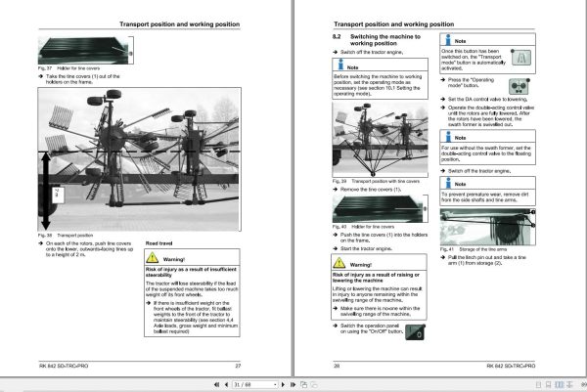The height and width of the screenshot is (392, 587).
Task: Select continuous page layout icon
Action: point(549,384)
